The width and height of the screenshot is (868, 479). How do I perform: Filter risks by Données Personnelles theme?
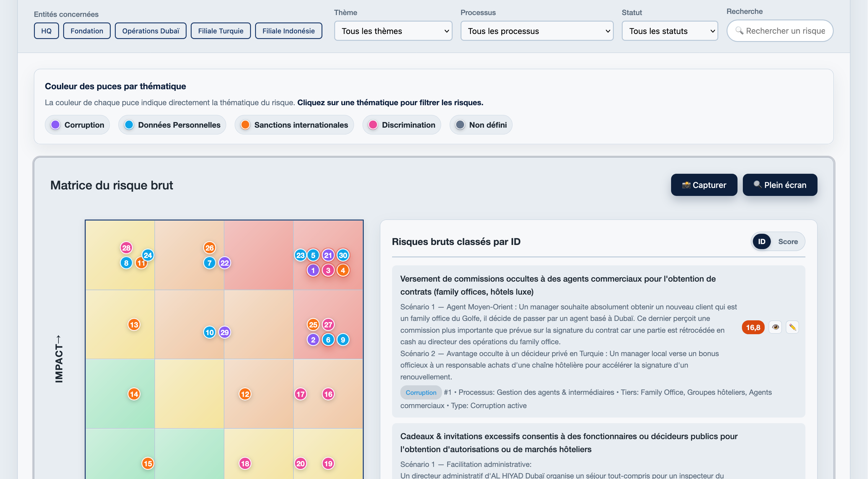pyautogui.click(x=172, y=125)
